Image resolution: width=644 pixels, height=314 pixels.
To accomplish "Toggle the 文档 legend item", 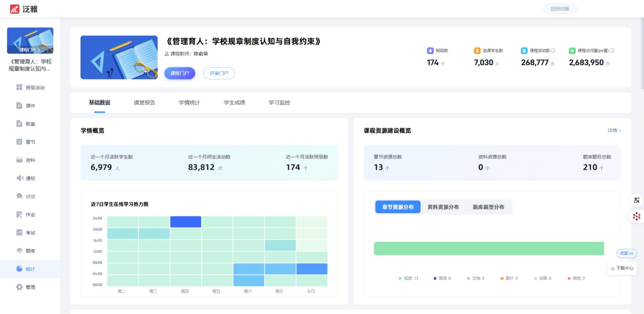I will (x=476, y=278).
